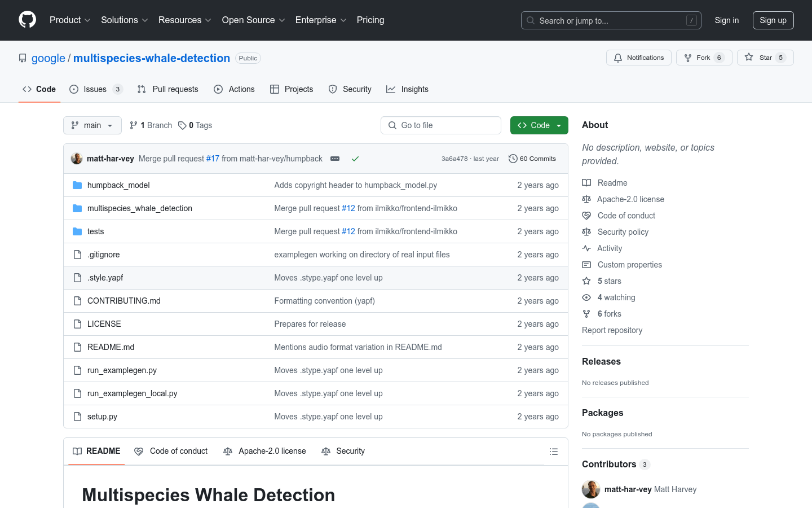Select the Security tab in the README panel

coord(343,451)
